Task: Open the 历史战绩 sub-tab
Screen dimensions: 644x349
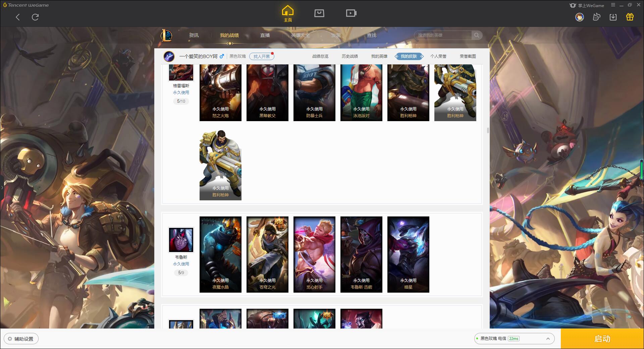Action: click(x=350, y=56)
